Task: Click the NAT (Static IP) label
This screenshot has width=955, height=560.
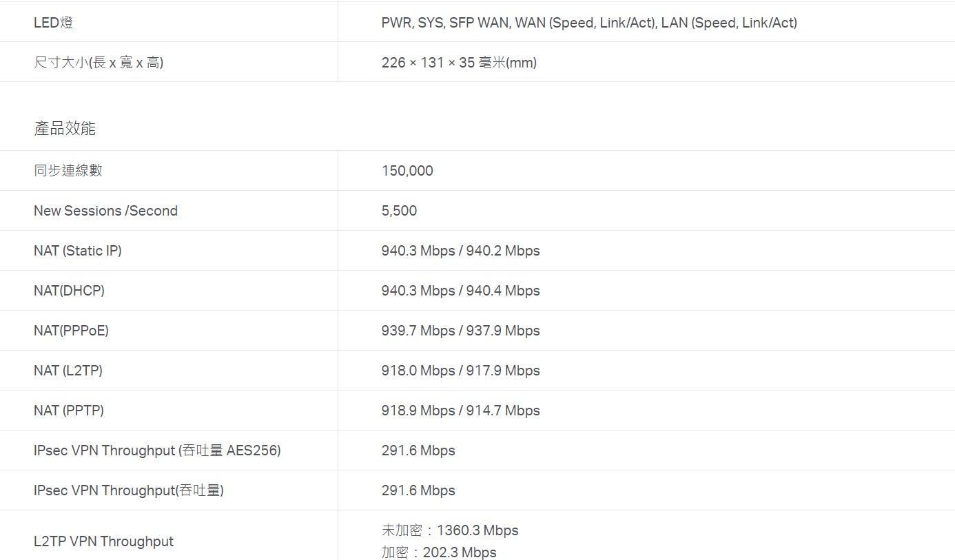Action: [78, 251]
